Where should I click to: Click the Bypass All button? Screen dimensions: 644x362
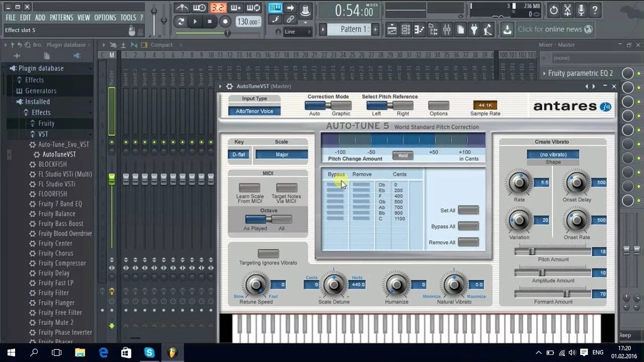(468, 226)
